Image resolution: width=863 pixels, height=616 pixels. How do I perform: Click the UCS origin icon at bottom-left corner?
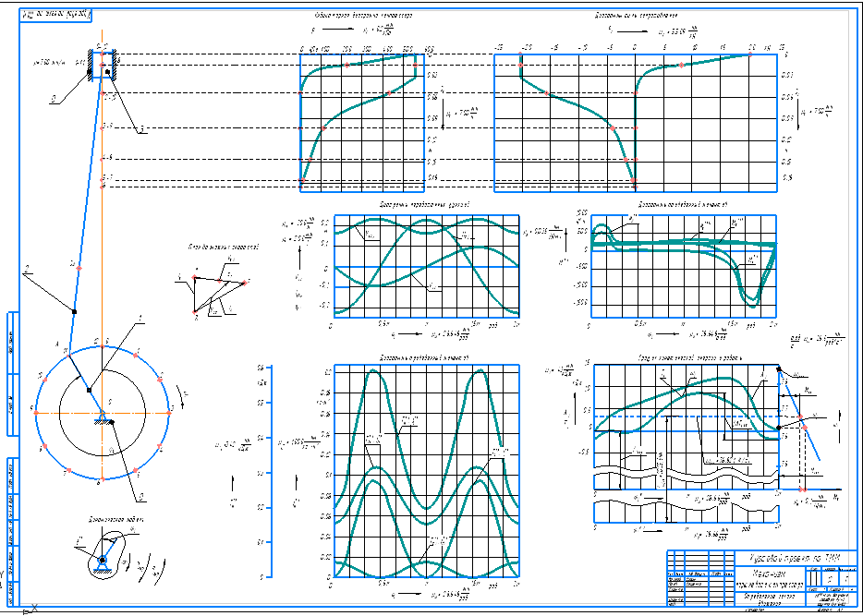click(x=30, y=609)
